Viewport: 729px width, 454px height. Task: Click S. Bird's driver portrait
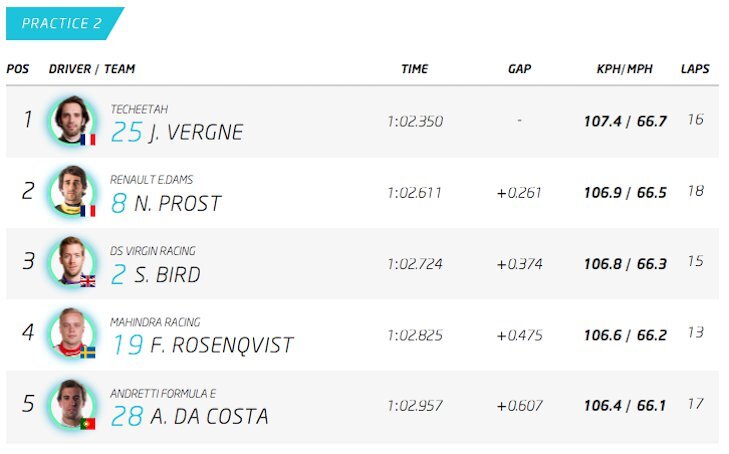tap(72, 261)
